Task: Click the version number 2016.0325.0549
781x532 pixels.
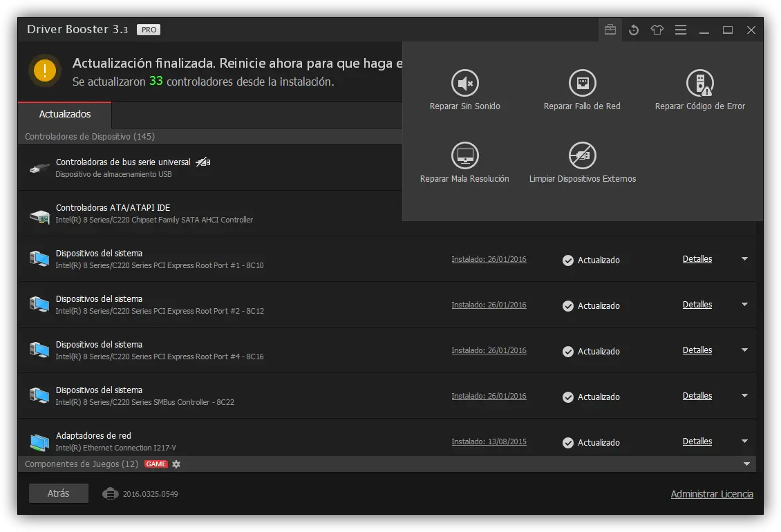Action: [x=151, y=494]
